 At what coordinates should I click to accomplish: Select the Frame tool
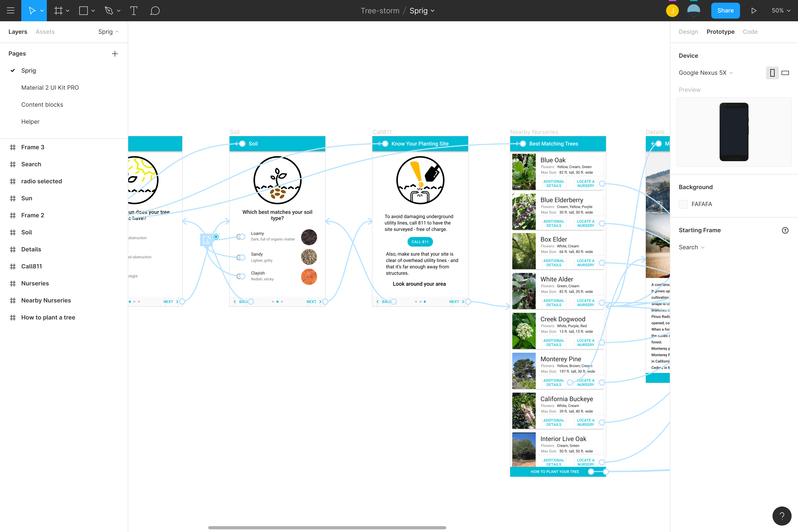click(x=58, y=11)
